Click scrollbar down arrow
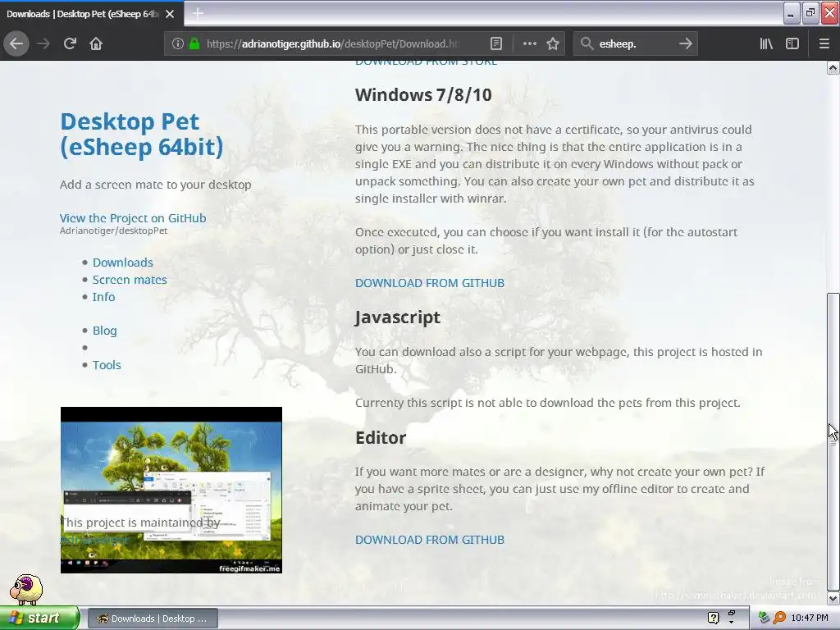This screenshot has height=630, width=840. (x=833, y=598)
